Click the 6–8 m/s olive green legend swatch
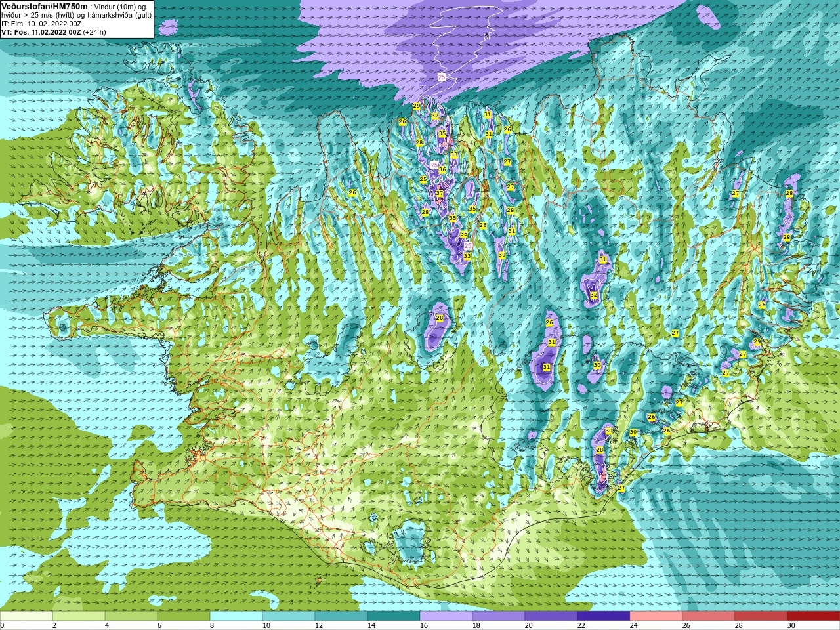The width and height of the screenshot is (840, 630). [x=184, y=616]
